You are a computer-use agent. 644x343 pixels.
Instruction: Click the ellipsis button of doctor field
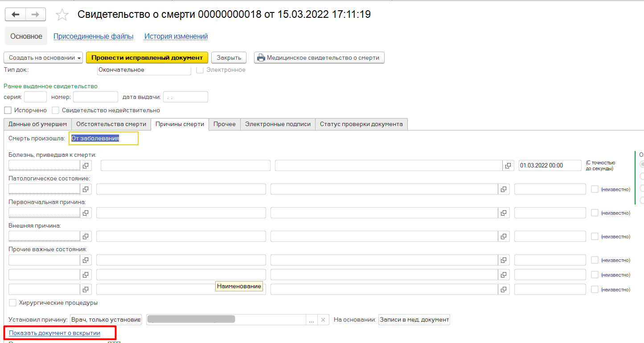312,320
